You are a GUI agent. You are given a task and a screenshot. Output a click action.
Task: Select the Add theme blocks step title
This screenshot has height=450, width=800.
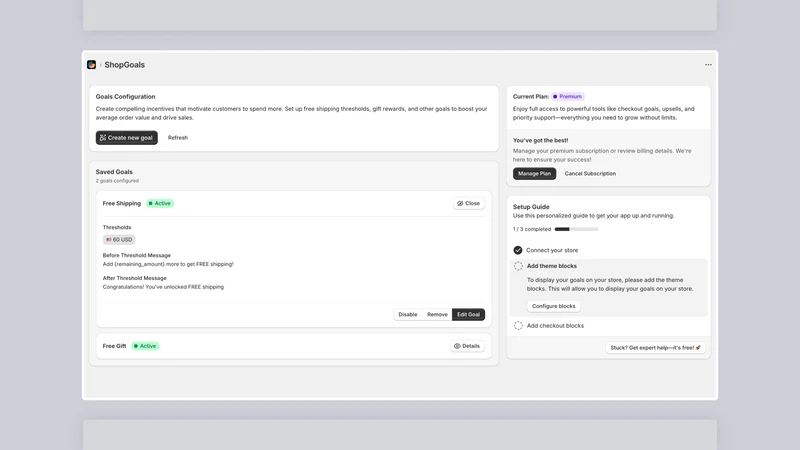(x=552, y=266)
